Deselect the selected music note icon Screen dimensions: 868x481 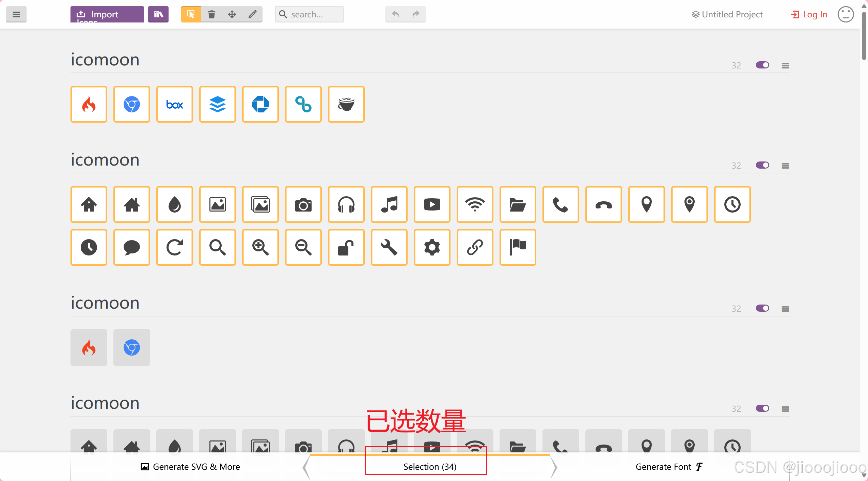[389, 204]
